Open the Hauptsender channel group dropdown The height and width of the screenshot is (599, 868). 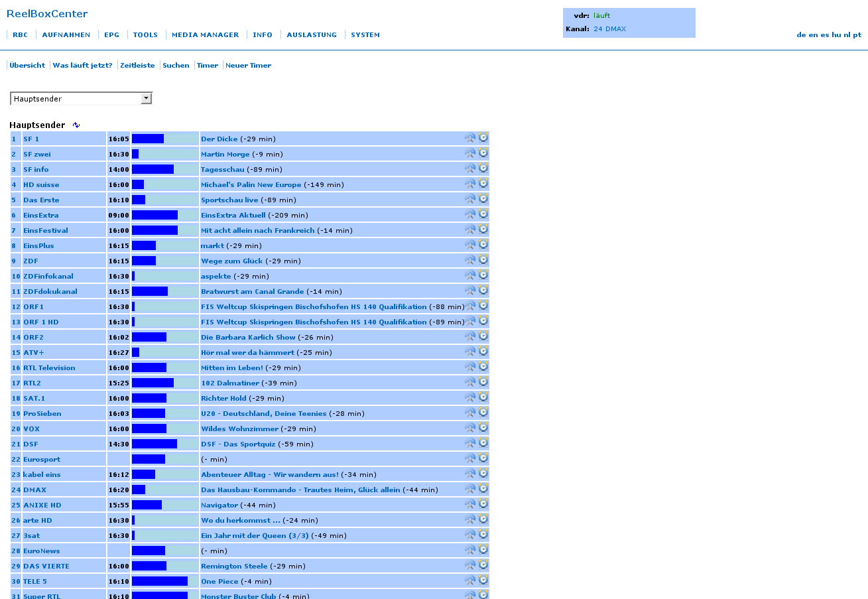(82, 99)
